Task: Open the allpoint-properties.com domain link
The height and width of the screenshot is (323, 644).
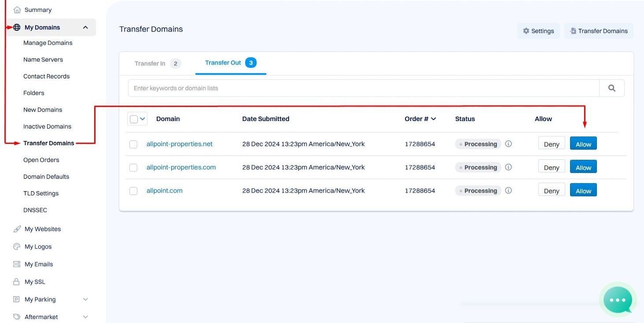Action: click(x=181, y=167)
